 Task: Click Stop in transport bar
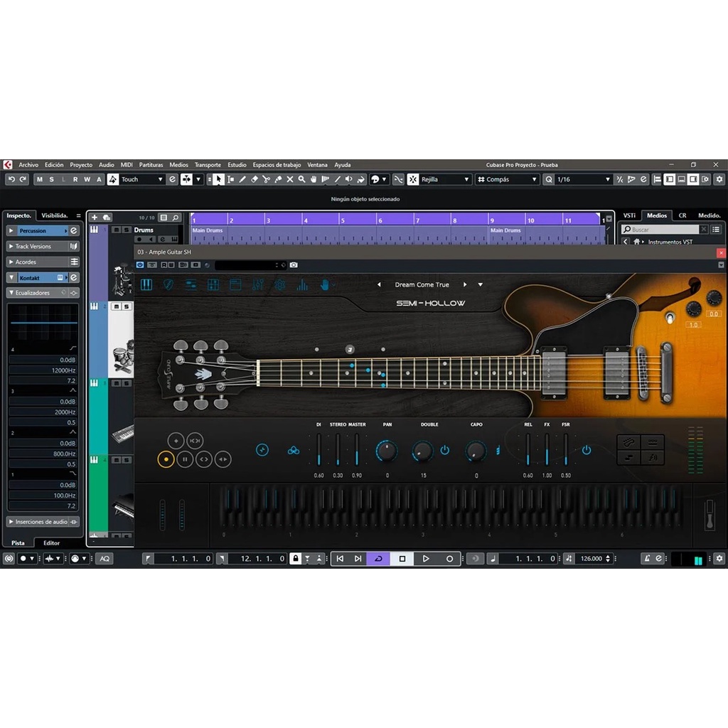[402, 559]
